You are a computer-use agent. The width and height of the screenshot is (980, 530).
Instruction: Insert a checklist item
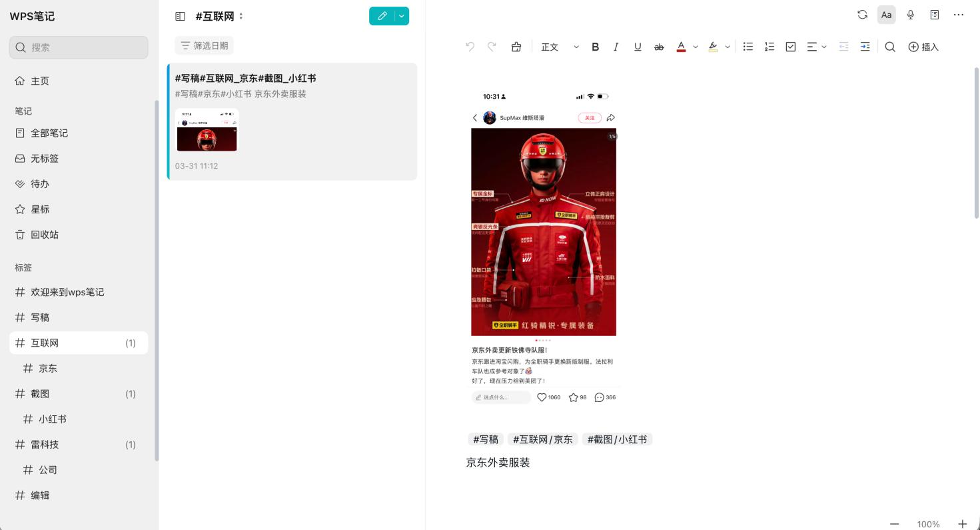[x=791, y=47]
